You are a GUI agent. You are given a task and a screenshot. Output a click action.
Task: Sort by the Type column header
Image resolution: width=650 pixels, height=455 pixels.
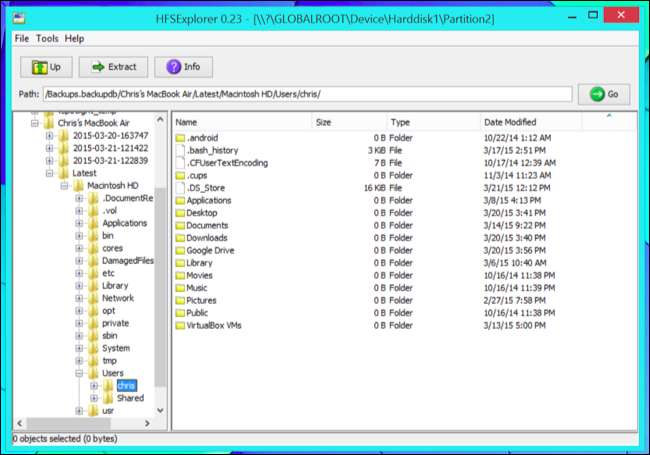click(434, 122)
